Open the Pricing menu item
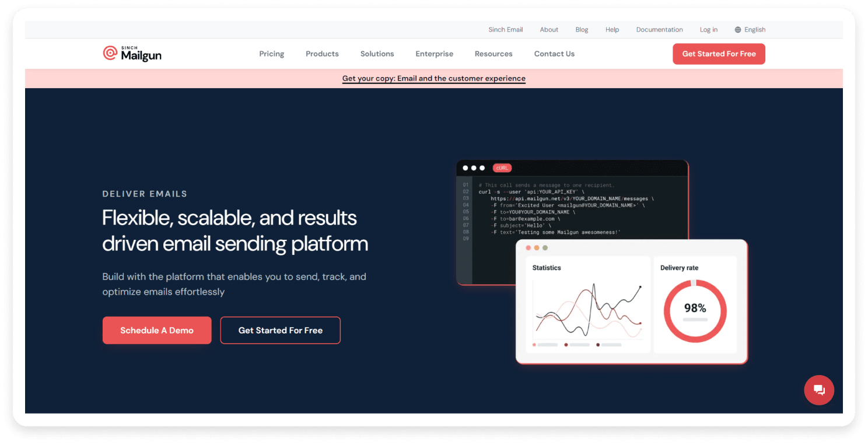 pos(272,54)
